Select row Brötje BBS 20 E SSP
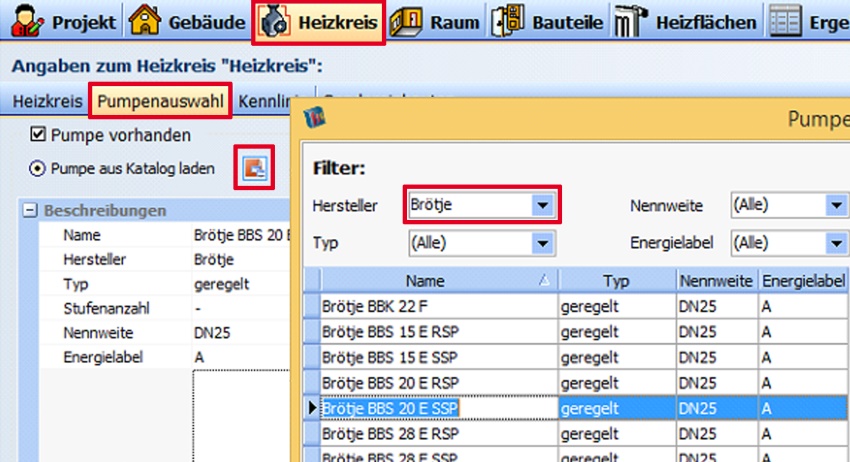The height and width of the screenshot is (462, 850). tap(576, 408)
